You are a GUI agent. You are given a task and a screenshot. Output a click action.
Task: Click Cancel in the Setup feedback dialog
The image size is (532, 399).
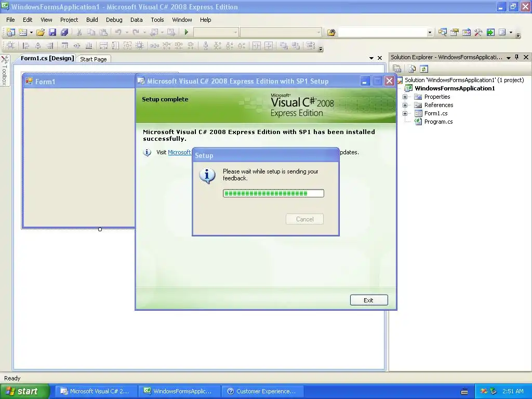pyautogui.click(x=304, y=219)
